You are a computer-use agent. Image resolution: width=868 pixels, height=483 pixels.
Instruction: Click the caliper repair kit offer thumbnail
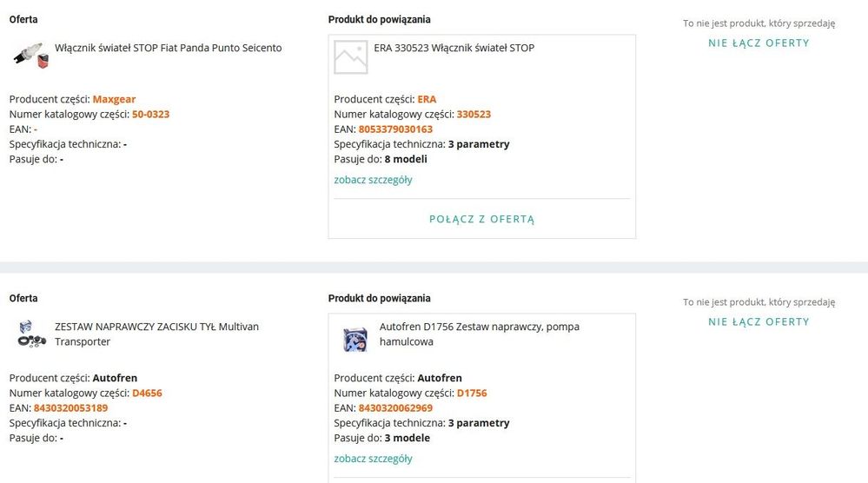[x=31, y=334]
